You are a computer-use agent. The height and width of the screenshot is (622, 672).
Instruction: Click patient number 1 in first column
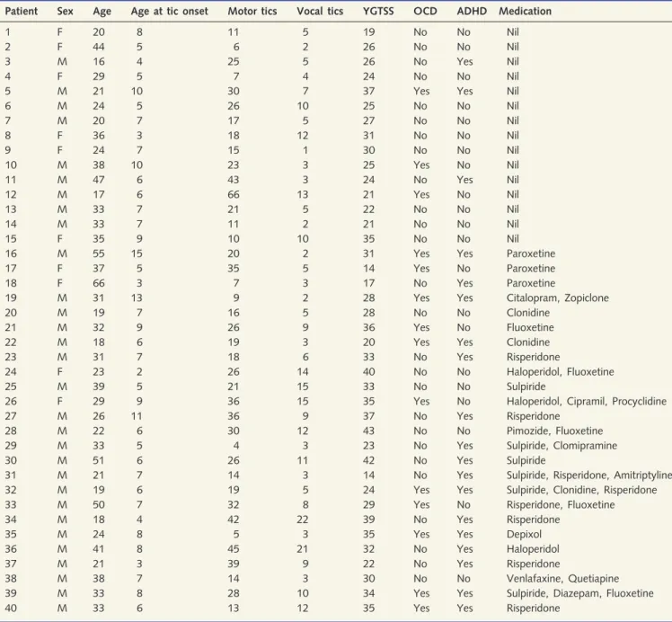pyautogui.click(x=8, y=32)
